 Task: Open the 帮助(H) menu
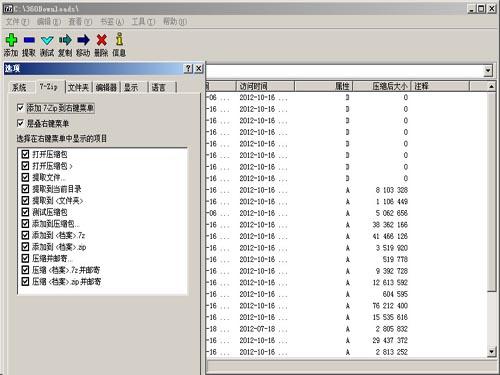[175, 22]
